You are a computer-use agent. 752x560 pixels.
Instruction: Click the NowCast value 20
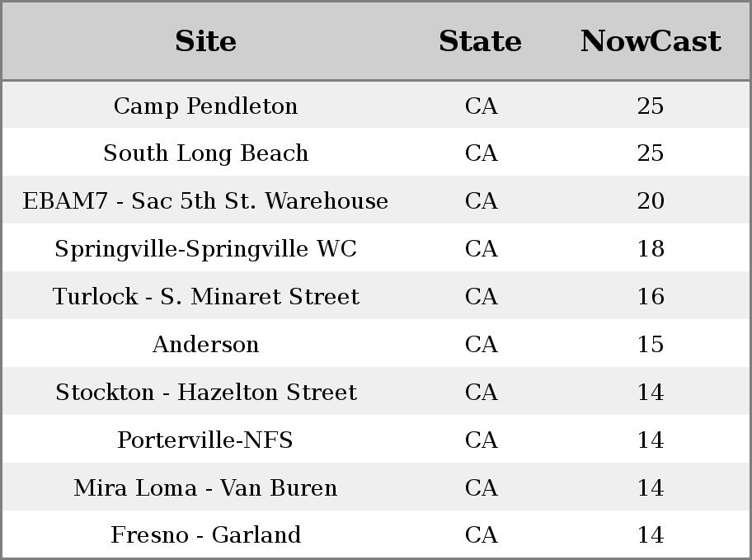tap(651, 200)
